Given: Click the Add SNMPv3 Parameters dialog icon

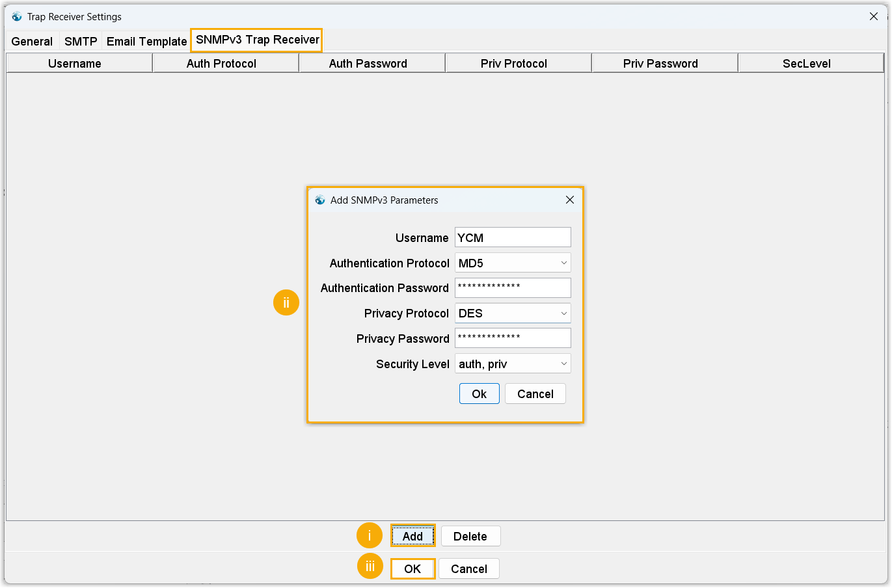Looking at the screenshot, I should tap(320, 200).
